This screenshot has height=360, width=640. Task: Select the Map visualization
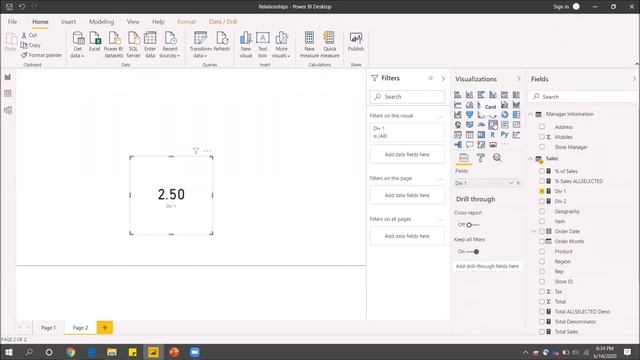pos(458,124)
